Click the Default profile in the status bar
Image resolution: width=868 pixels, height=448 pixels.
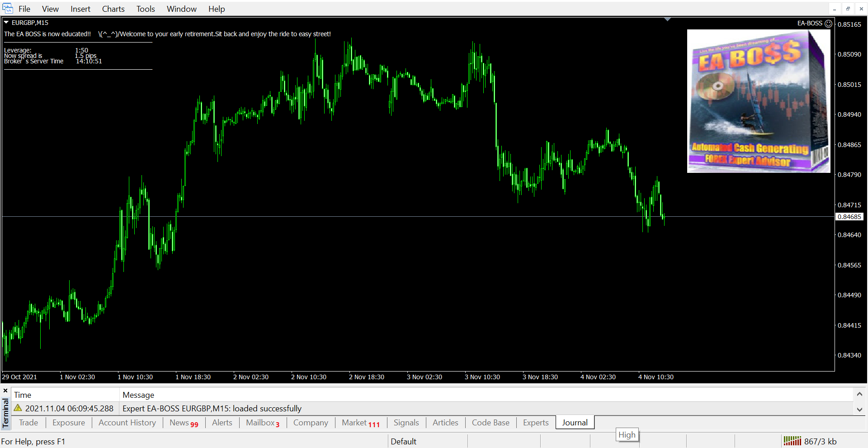(x=403, y=441)
